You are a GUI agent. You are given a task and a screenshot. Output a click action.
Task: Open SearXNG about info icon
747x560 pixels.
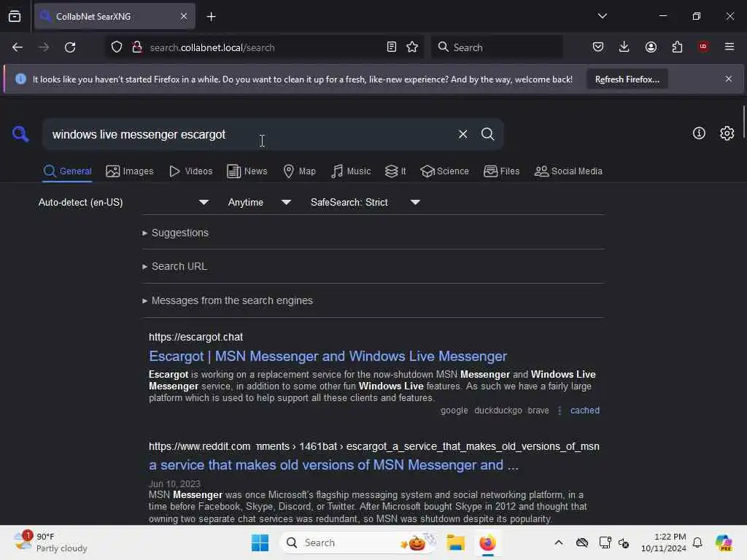pyautogui.click(x=699, y=133)
